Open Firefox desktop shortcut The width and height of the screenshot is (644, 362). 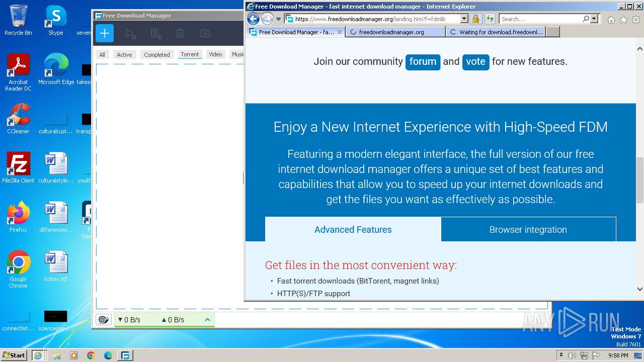[x=18, y=217]
